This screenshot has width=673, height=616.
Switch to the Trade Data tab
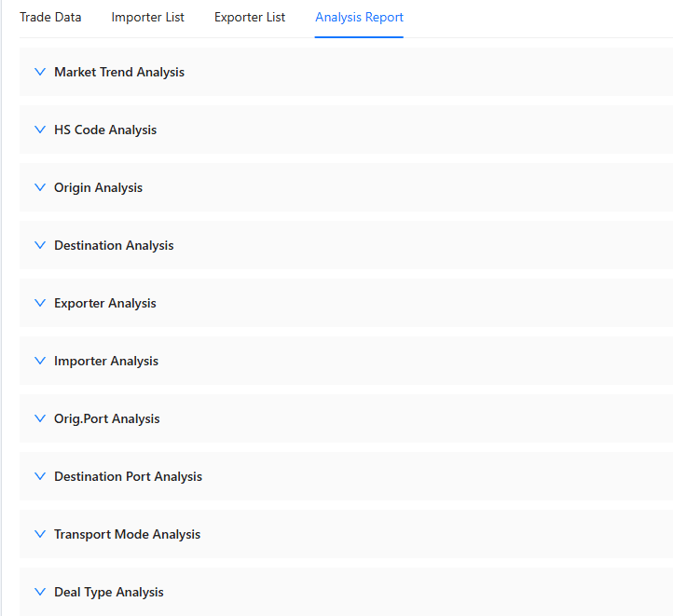coord(50,17)
